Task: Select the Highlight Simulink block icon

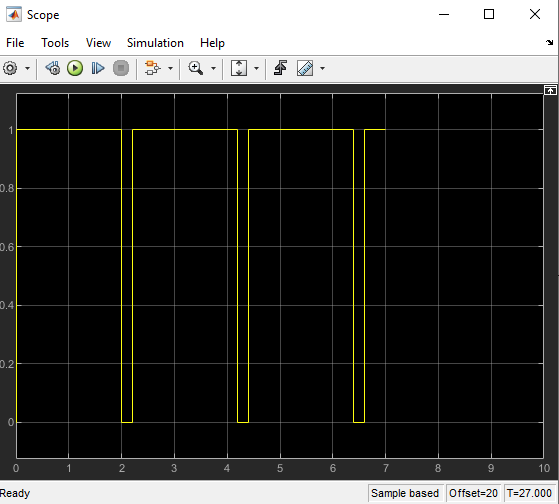Action: click(x=153, y=68)
